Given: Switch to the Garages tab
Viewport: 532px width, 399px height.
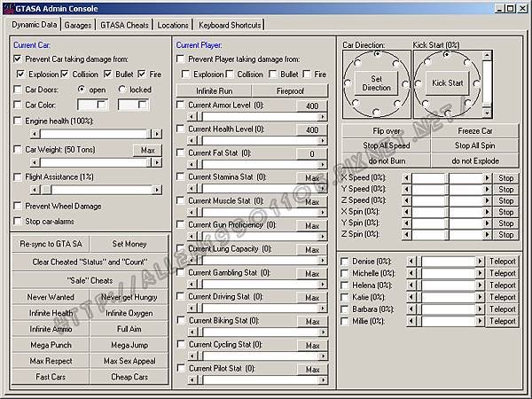Looking at the screenshot, I should coord(78,25).
